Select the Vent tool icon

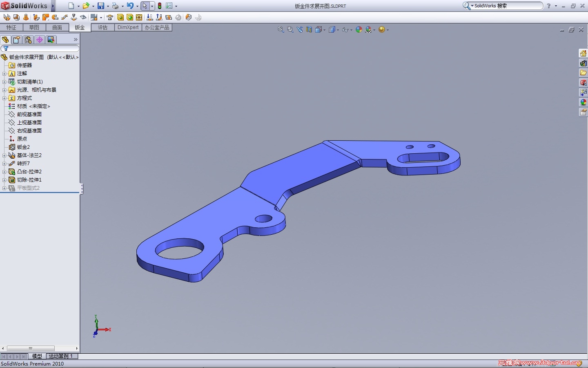pos(139,17)
